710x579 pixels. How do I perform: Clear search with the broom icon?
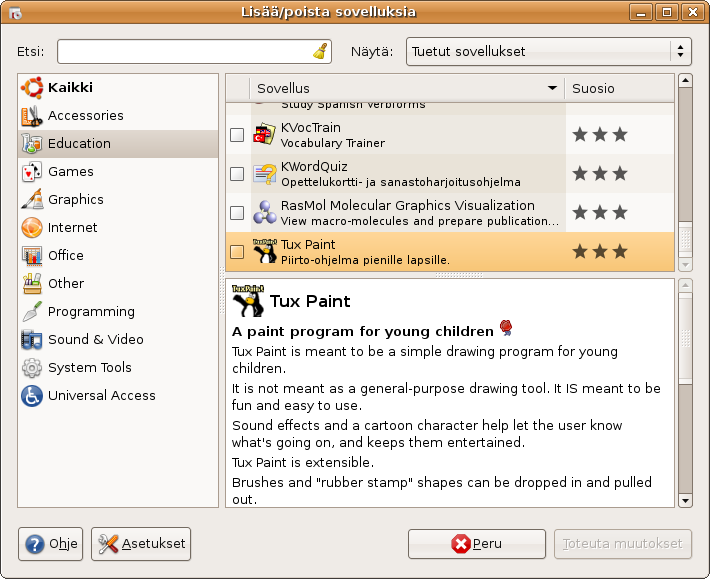coord(321,51)
